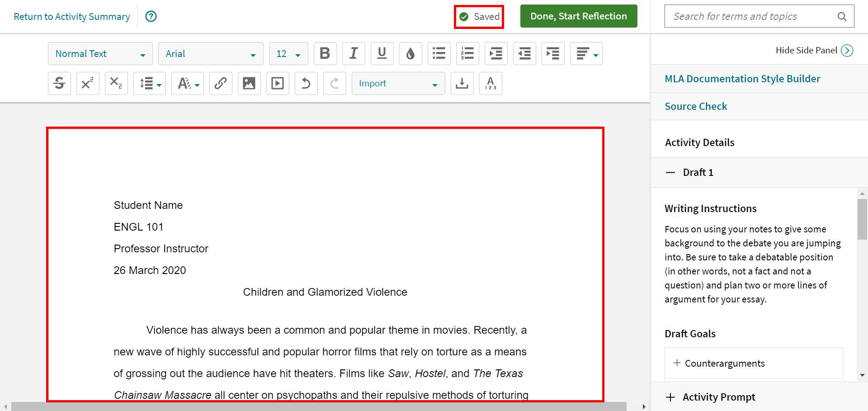Open the MLA Documentation Style Builder
868x411 pixels.
pyautogui.click(x=742, y=78)
